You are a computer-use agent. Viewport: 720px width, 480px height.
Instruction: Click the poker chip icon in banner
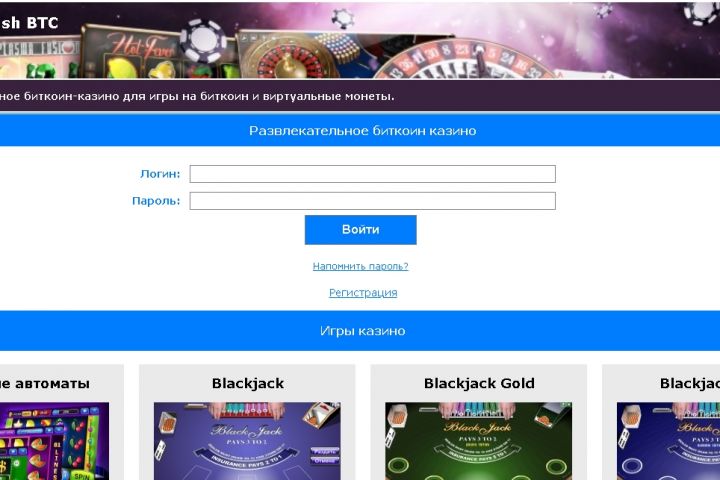[203, 40]
